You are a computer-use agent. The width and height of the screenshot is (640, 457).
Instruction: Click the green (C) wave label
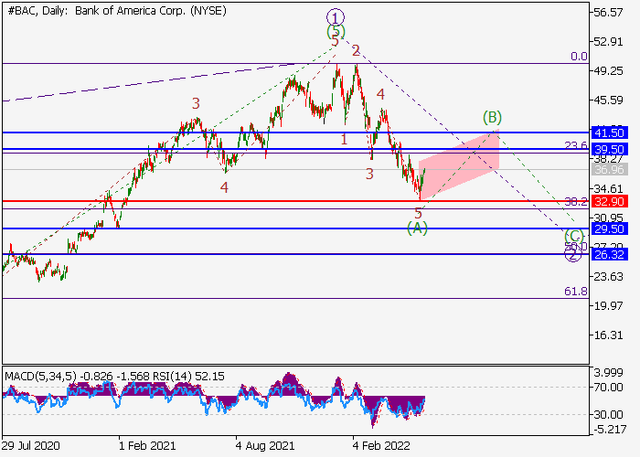pos(574,236)
